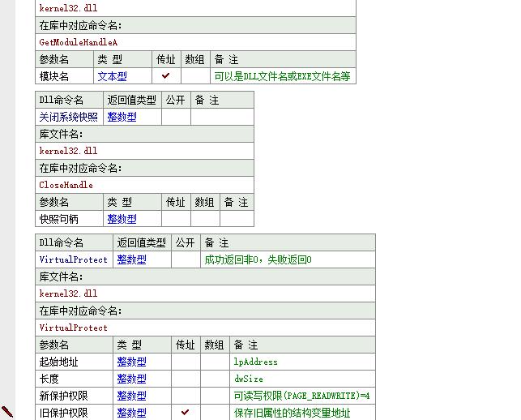Click the lpAddress note
The width and height of the screenshot is (521, 420).
[255, 362]
